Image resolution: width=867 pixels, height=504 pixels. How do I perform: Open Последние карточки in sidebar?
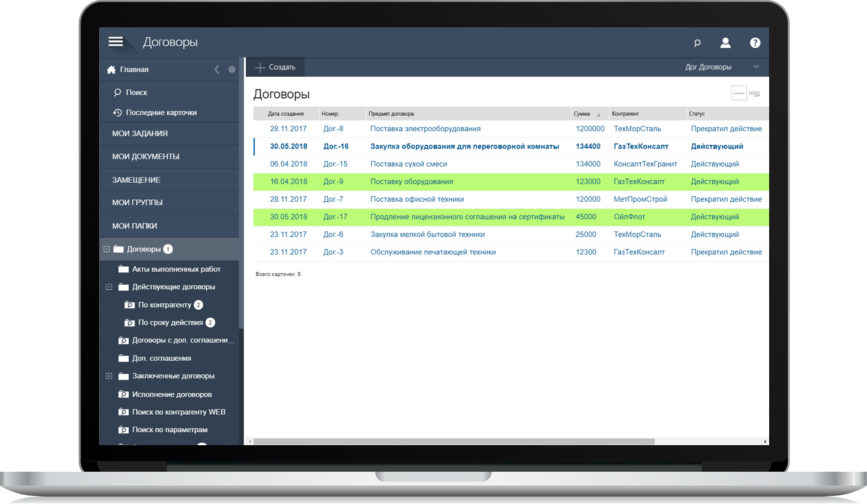coord(162,113)
